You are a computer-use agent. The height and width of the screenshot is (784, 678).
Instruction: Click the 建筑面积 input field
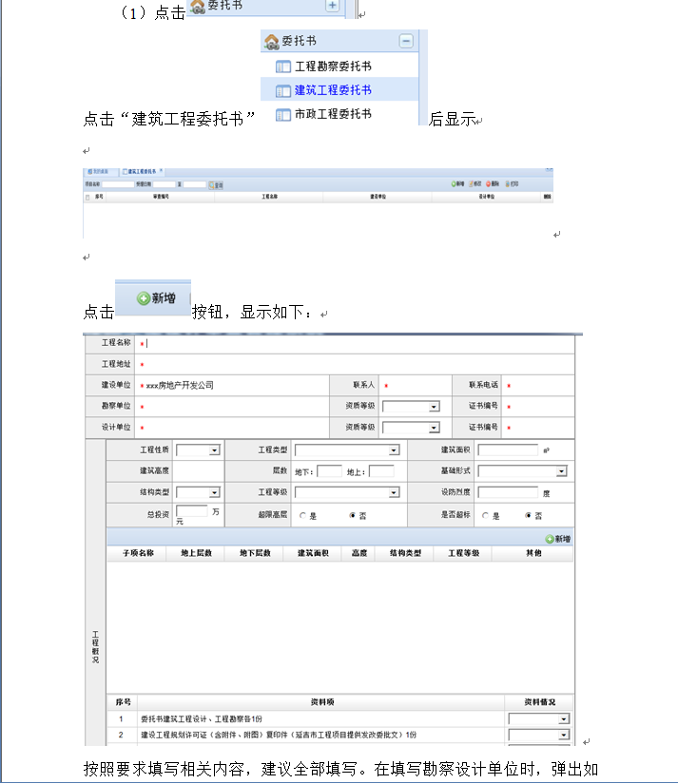tap(507, 450)
